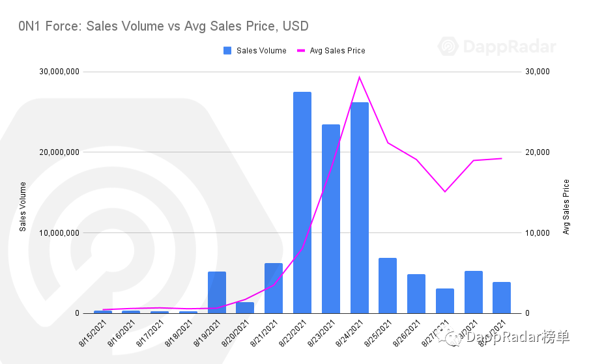Click the price line dip at 8/27/2021
This screenshot has width=589, height=364.
(x=445, y=191)
